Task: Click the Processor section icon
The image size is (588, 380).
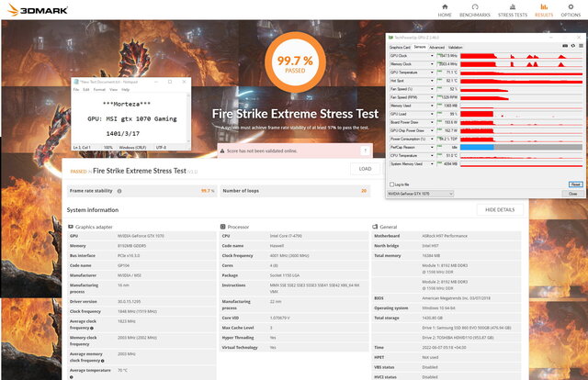Action: tap(222, 227)
